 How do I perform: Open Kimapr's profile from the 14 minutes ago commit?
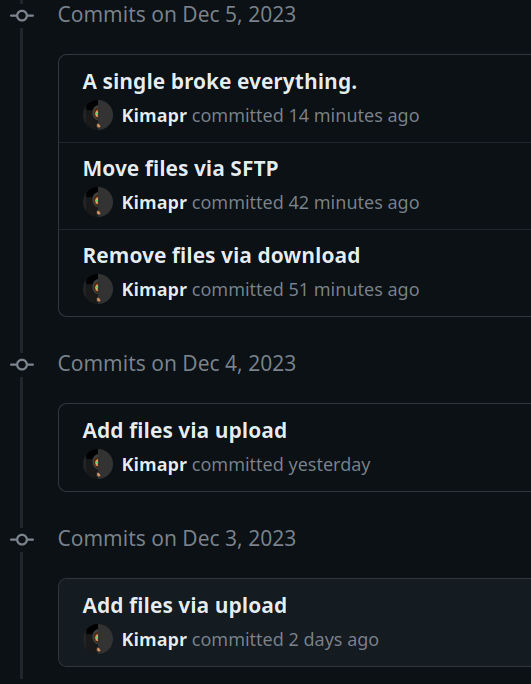point(154,116)
